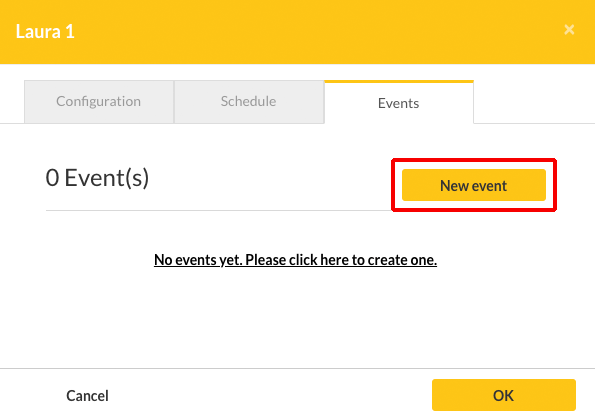595x419 pixels.
Task: Cancel the dialog changes
Action: coord(87,395)
